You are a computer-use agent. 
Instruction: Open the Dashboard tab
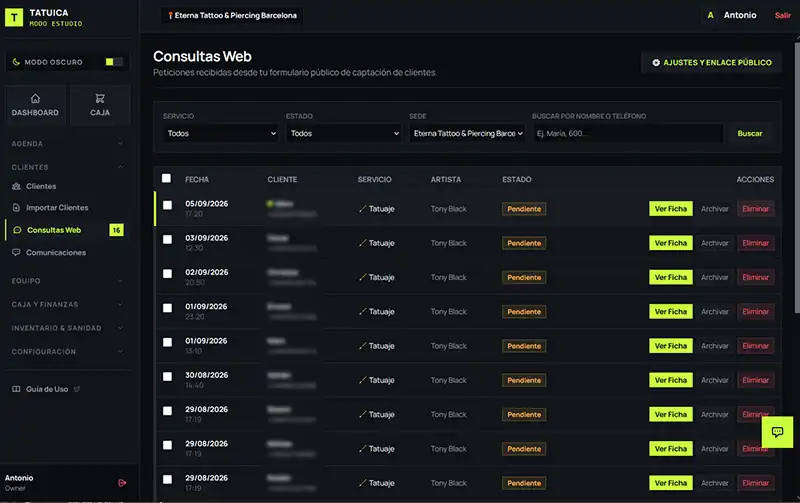[x=35, y=105]
